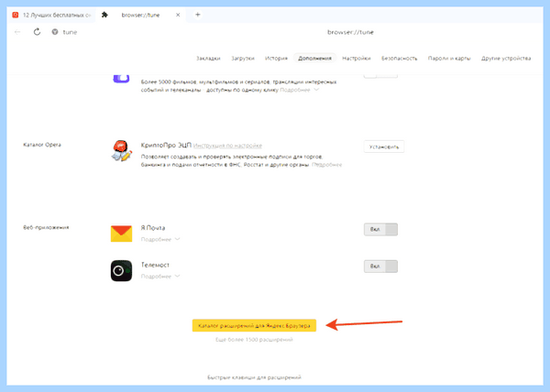The height and width of the screenshot is (392, 550).
Task: Open the Настройки section
Action: click(357, 58)
